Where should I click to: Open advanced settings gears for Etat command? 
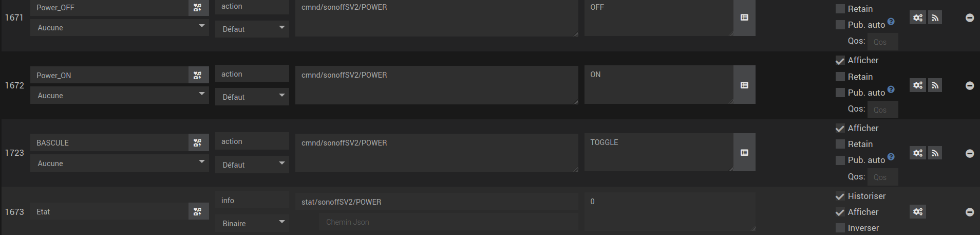pyautogui.click(x=917, y=211)
